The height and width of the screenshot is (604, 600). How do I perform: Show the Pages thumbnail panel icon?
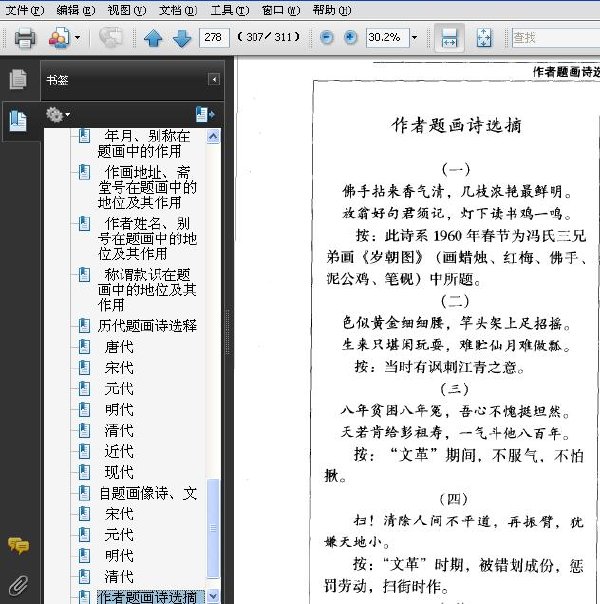click(18, 79)
